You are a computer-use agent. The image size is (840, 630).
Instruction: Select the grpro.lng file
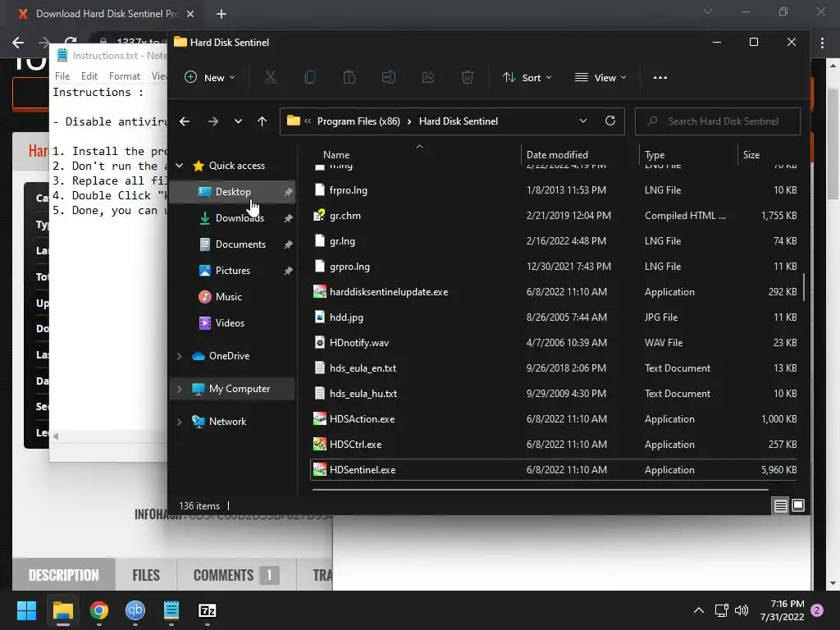[554, 267]
